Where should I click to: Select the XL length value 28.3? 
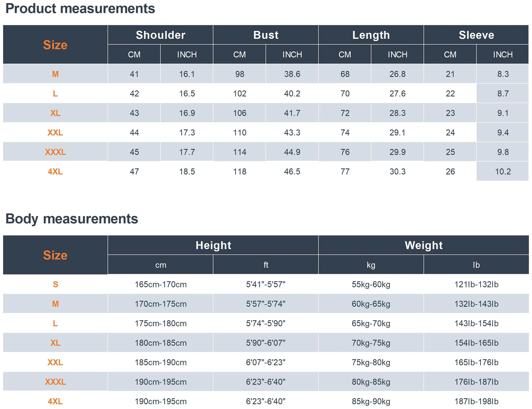397,113
